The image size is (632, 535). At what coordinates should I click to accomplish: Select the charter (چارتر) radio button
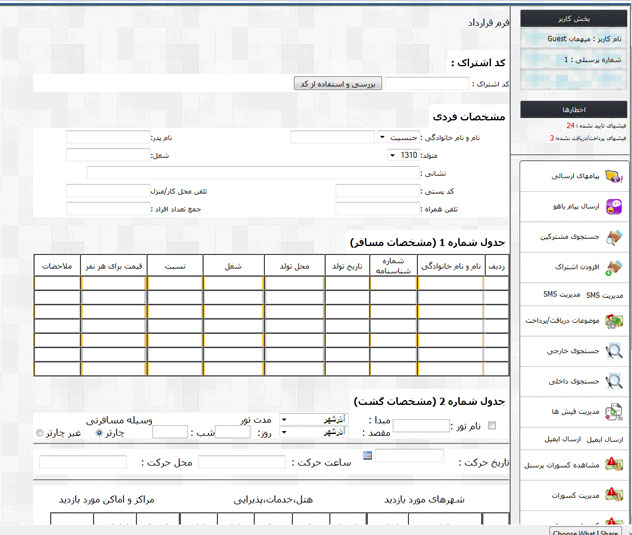click(99, 433)
